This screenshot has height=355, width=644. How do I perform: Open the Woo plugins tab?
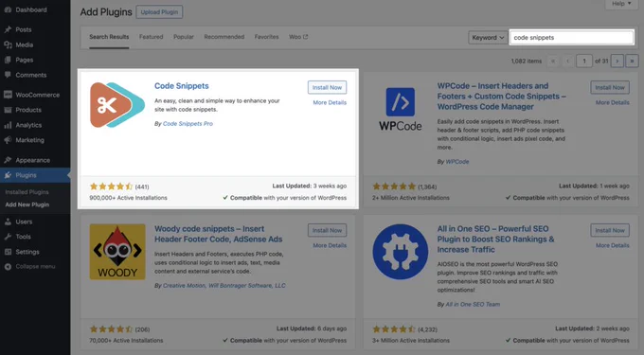point(298,37)
